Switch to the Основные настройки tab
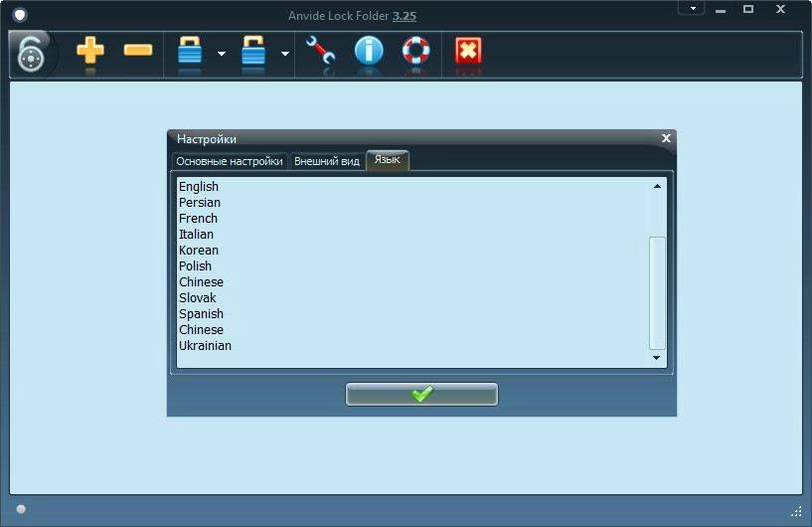The image size is (812, 527). tap(230, 161)
